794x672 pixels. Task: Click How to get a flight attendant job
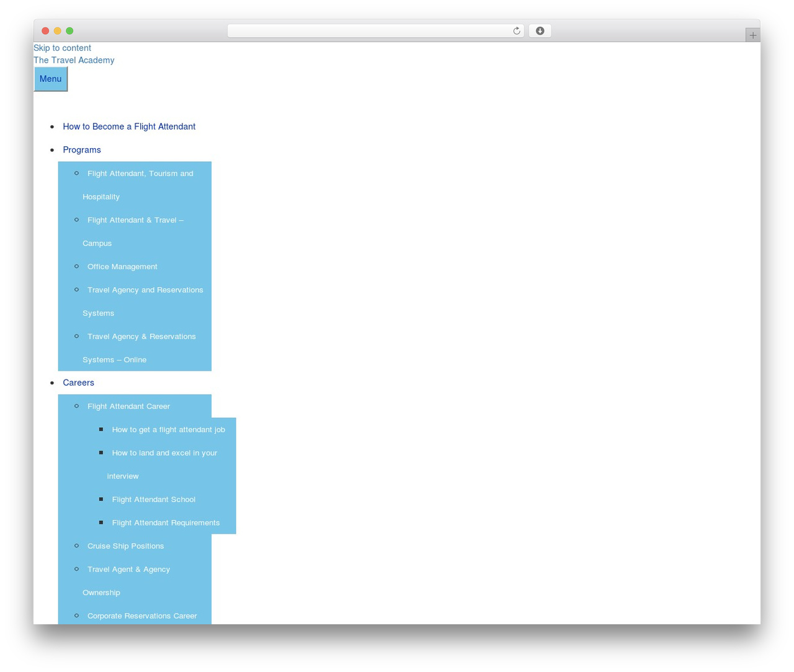169,430
